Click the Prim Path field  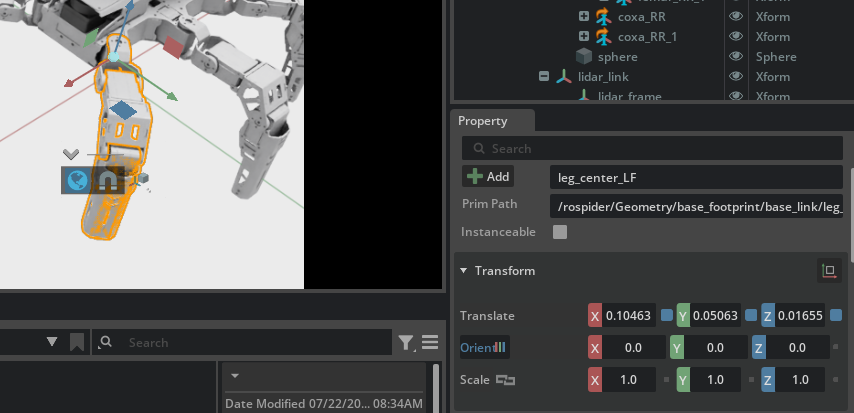696,206
